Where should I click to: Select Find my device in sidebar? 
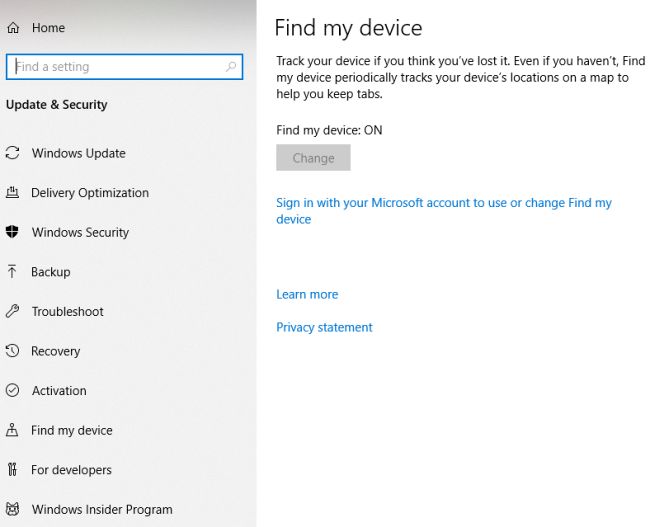pyautogui.click(x=72, y=430)
